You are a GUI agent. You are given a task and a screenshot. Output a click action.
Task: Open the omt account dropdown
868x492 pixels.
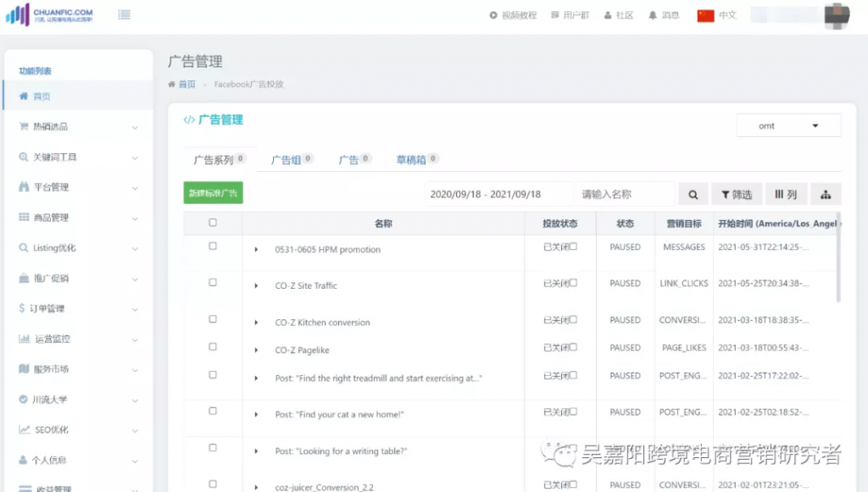click(x=788, y=125)
